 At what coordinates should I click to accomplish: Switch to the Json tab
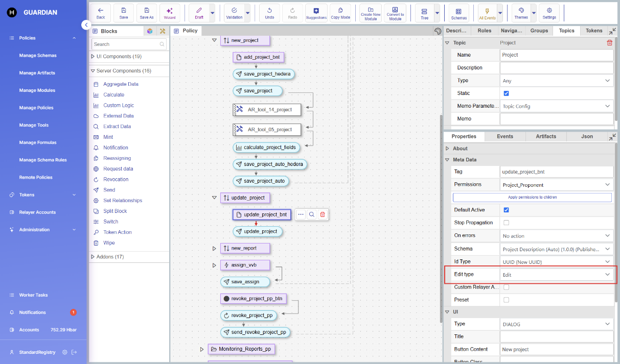coord(587,136)
